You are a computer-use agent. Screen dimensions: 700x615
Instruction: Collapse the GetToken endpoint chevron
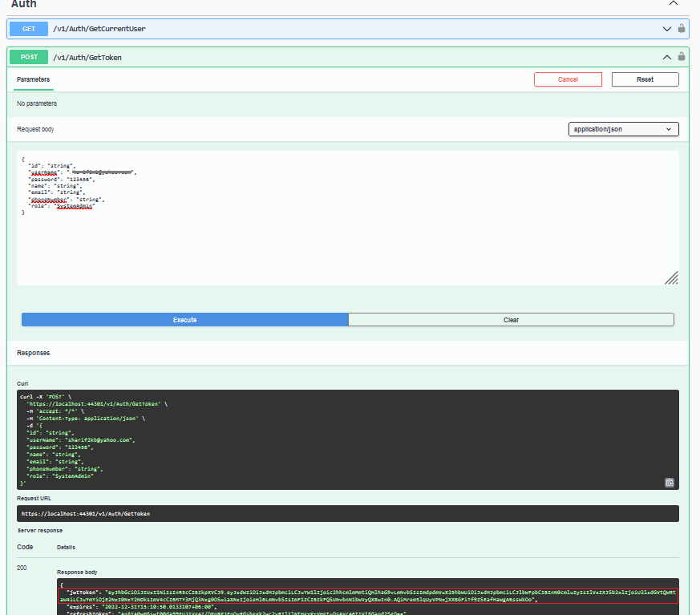(x=666, y=57)
